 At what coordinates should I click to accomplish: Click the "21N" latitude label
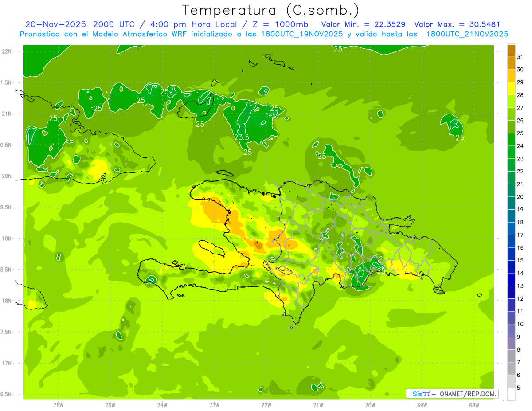6,114
